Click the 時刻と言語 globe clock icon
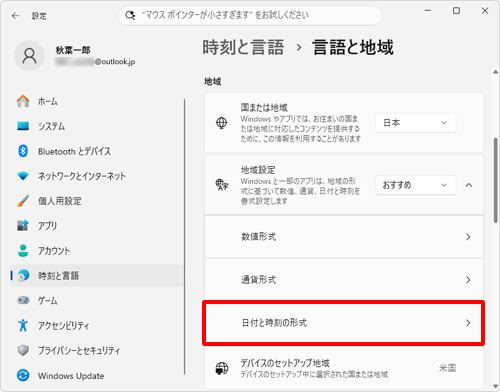 tap(23, 275)
